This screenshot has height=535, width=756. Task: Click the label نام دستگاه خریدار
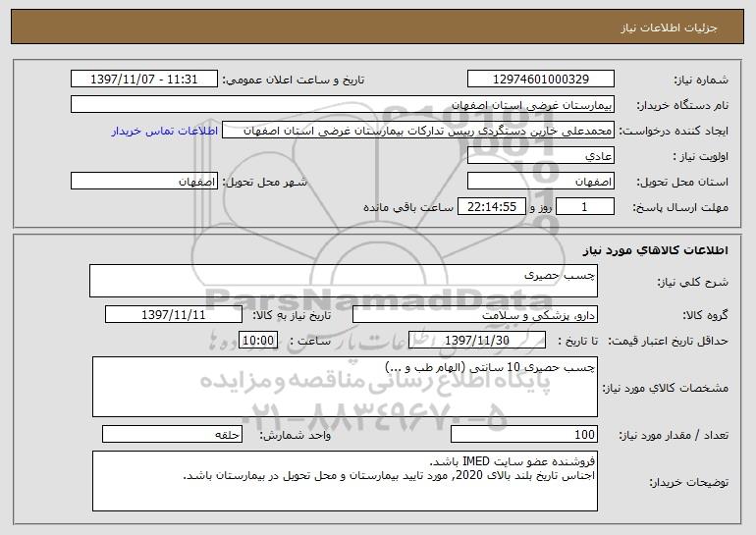[682, 105]
